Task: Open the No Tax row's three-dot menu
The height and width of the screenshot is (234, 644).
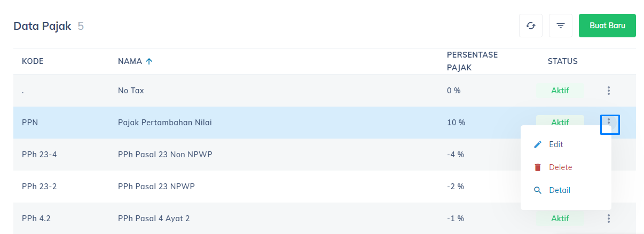Action: [609, 91]
